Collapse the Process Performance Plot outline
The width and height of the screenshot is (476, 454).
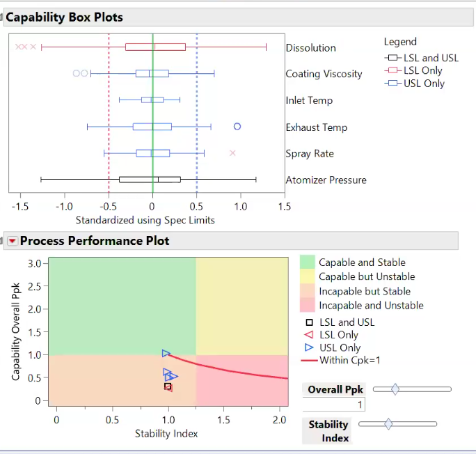[x=1, y=241]
